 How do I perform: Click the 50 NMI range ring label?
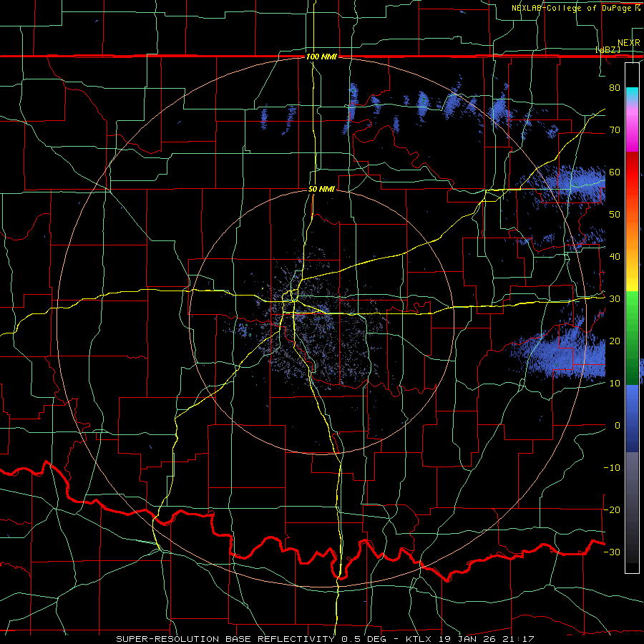[x=321, y=190]
